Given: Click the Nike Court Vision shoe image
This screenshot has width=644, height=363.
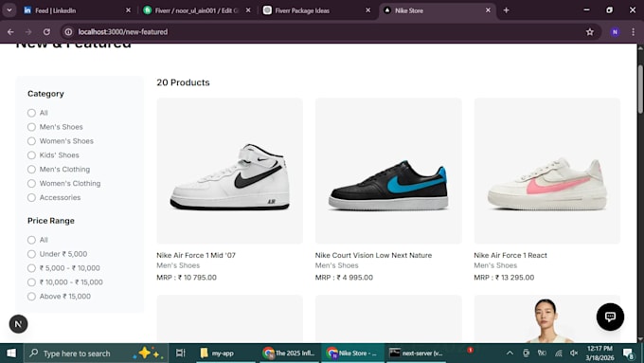Looking at the screenshot, I should click(388, 171).
